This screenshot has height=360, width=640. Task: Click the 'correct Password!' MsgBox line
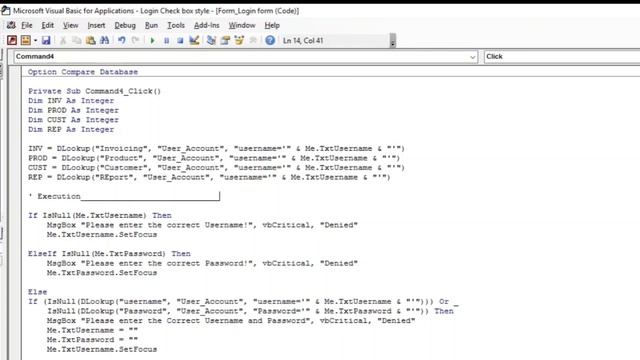pos(202,263)
